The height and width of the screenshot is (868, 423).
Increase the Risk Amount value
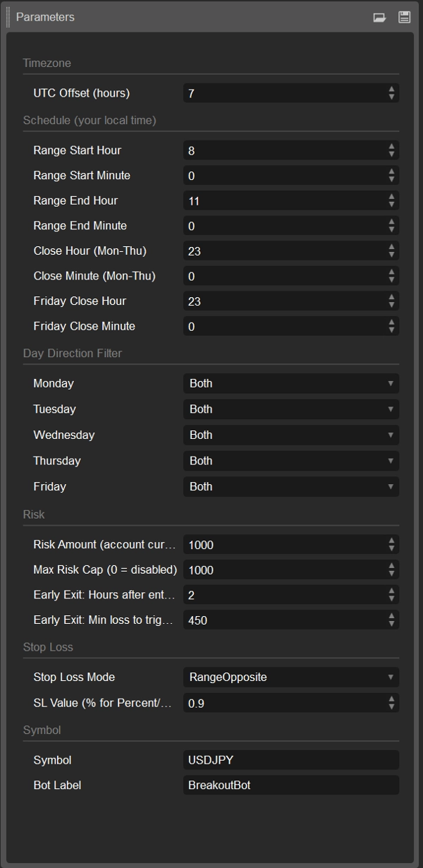[x=391, y=541]
